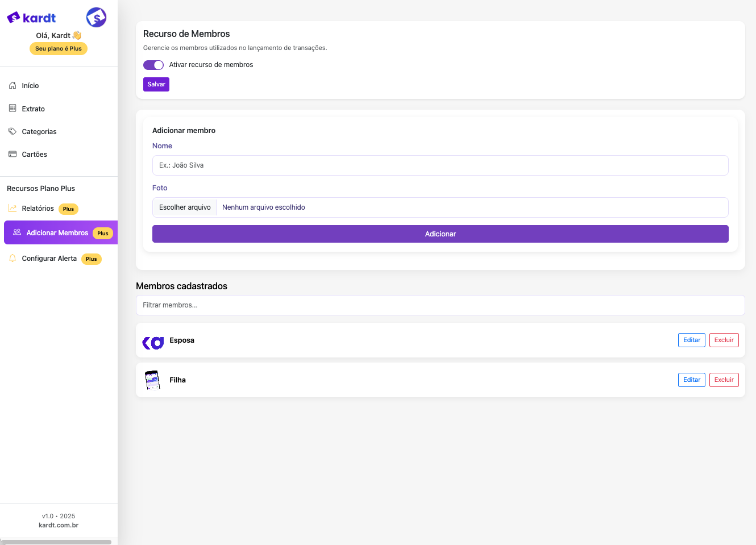Click the sidebar horizontal scrollbar
Viewport: 756px width, 545px height.
pyautogui.click(x=57, y=542)
